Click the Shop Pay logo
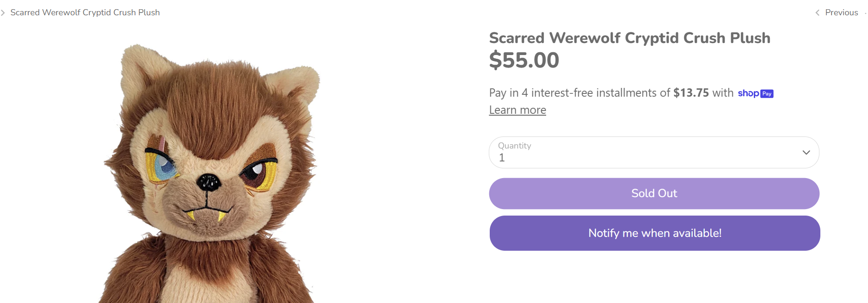Viewport: 868px width, 303px height. [755, 93]
